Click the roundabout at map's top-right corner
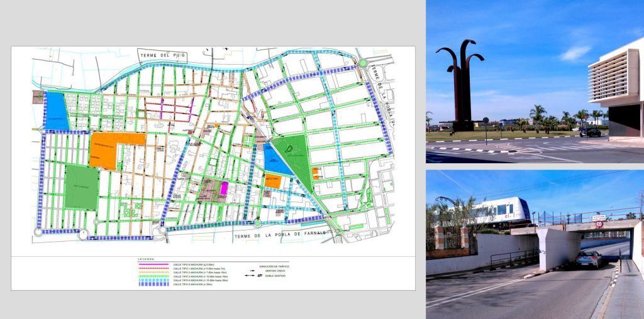The width and height of the screenshot is (644, 319). click(x=363, y=63)
